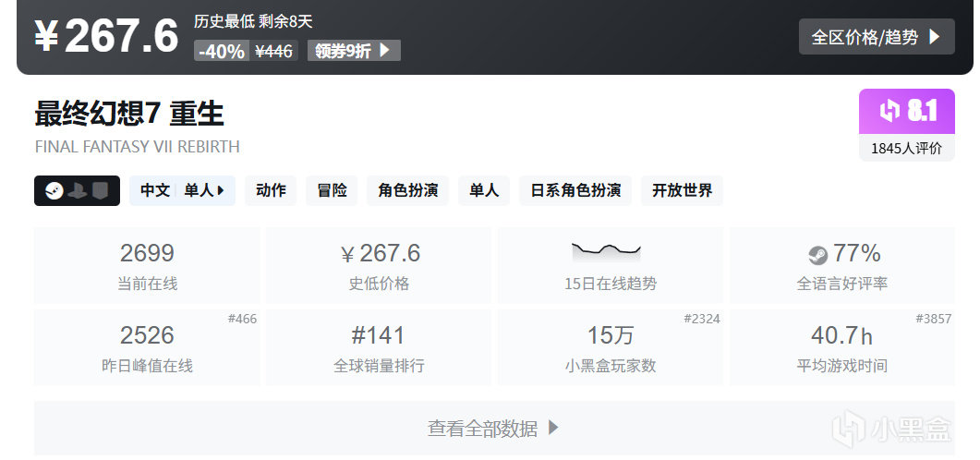Click the 全语言好评率 77% card
This screenshot has width=980, height=460.
pos(841,266)
